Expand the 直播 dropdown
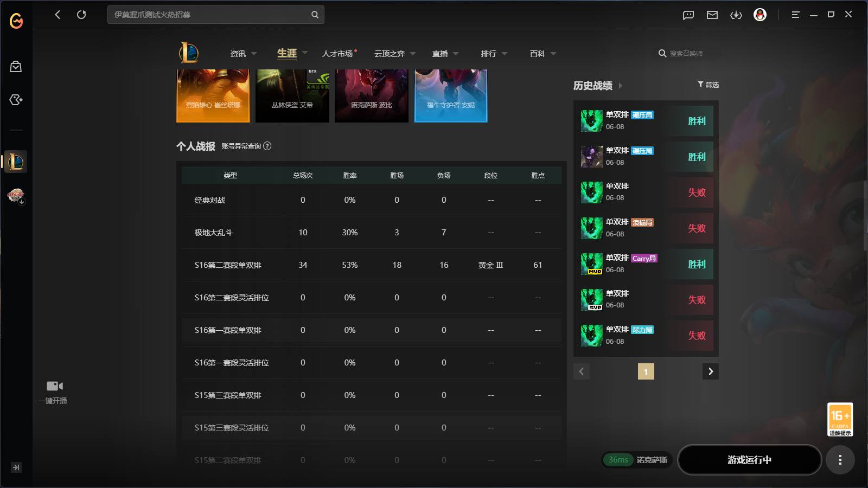Viewport: 868px width, 488px height. [x=456, y=54]
